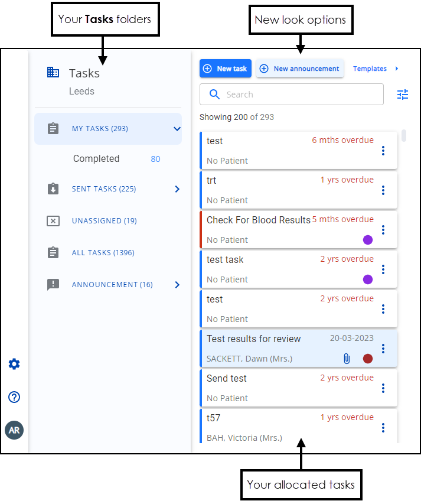Open the Templates link

tap(370, 69)
